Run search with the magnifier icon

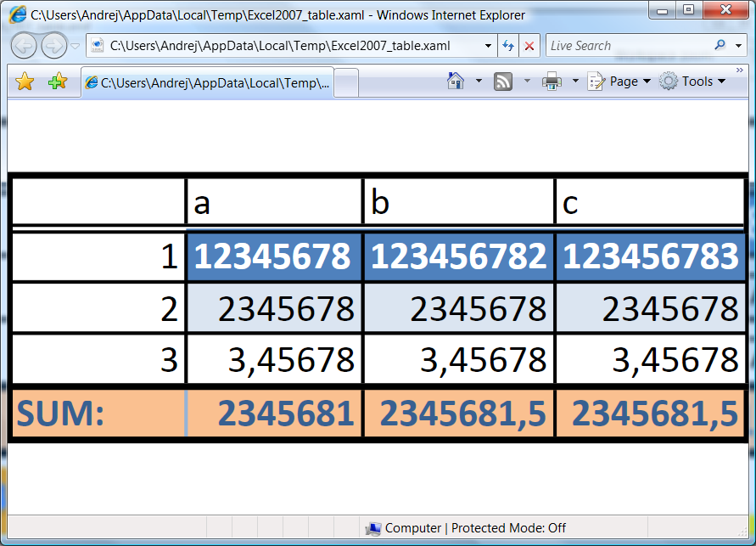[x=720, y=45]
